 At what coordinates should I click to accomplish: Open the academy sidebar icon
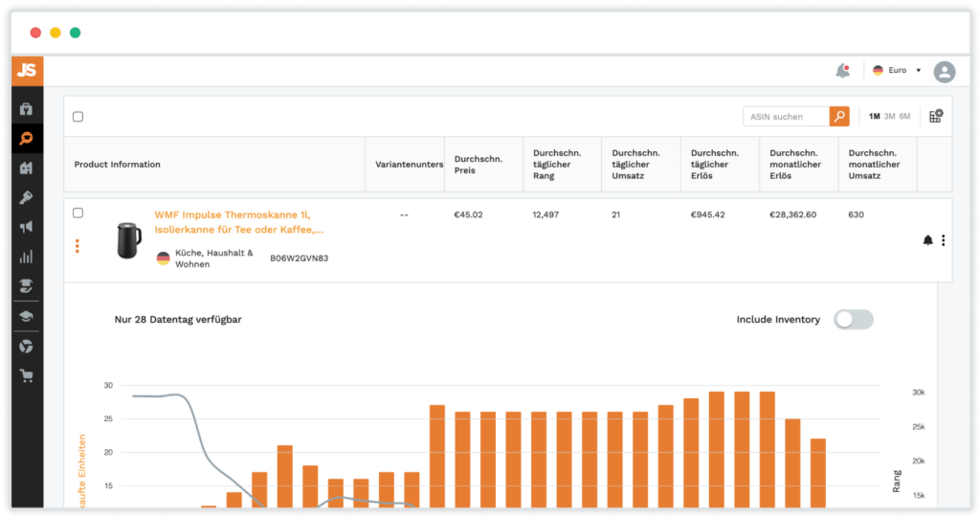26,286
